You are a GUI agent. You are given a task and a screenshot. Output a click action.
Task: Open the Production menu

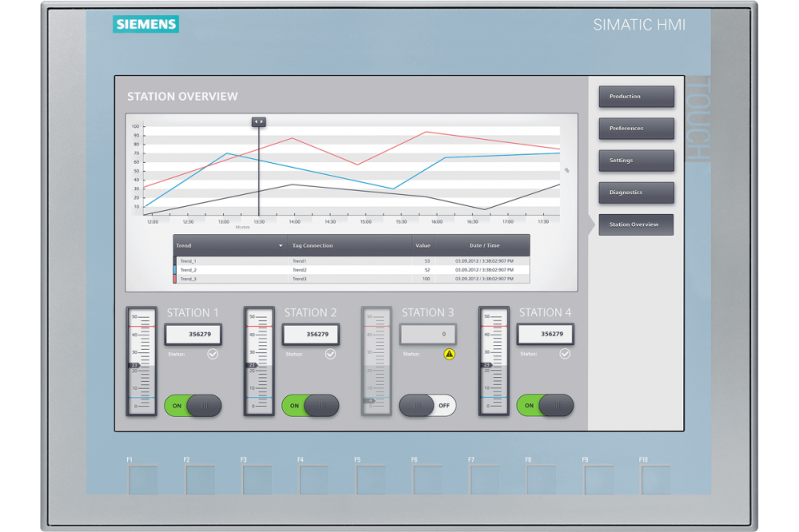pyautogui.click(x=636, y=97)
